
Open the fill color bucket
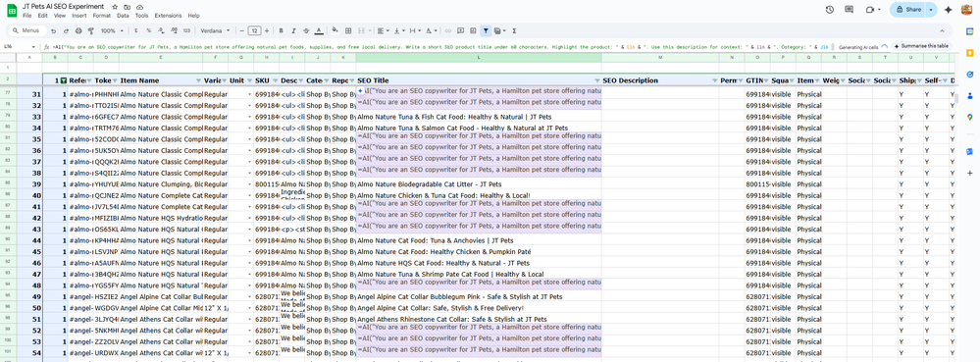coord(335,30)
